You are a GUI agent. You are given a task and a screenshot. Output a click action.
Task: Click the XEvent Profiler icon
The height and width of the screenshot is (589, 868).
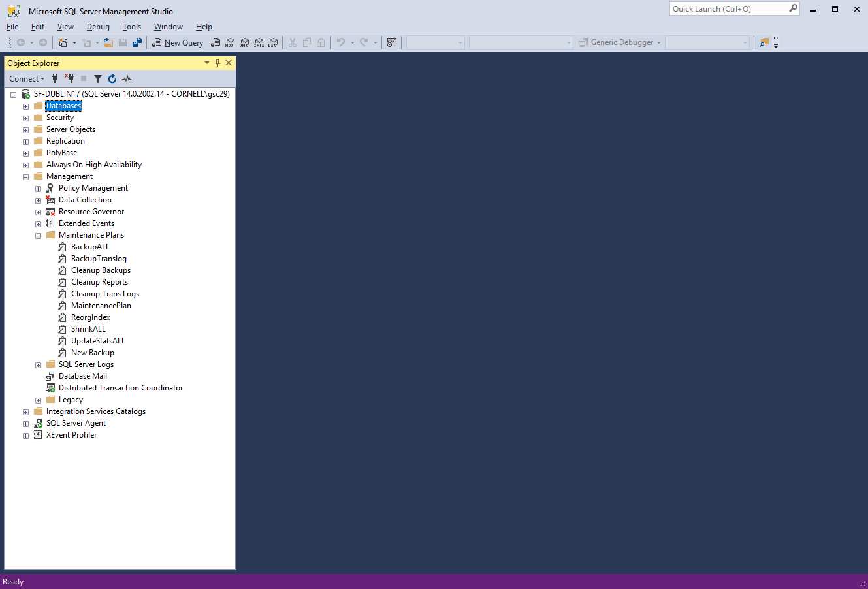tap(38, 435)
